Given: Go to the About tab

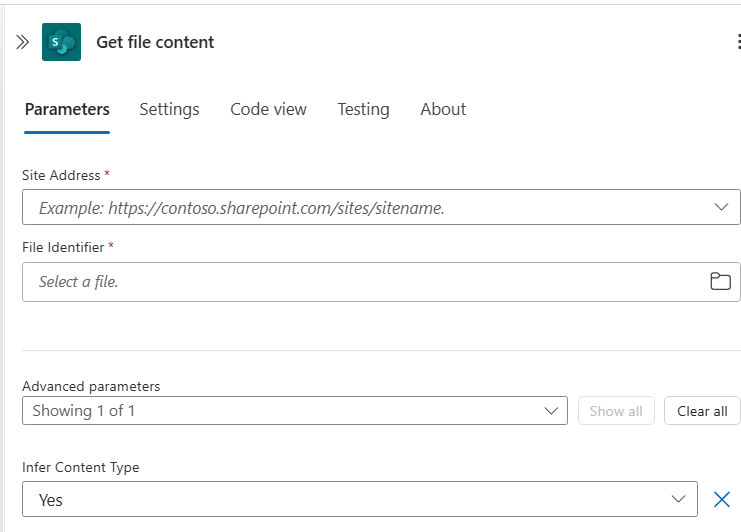Looking at the screenshot, I should tap(443, 109).
